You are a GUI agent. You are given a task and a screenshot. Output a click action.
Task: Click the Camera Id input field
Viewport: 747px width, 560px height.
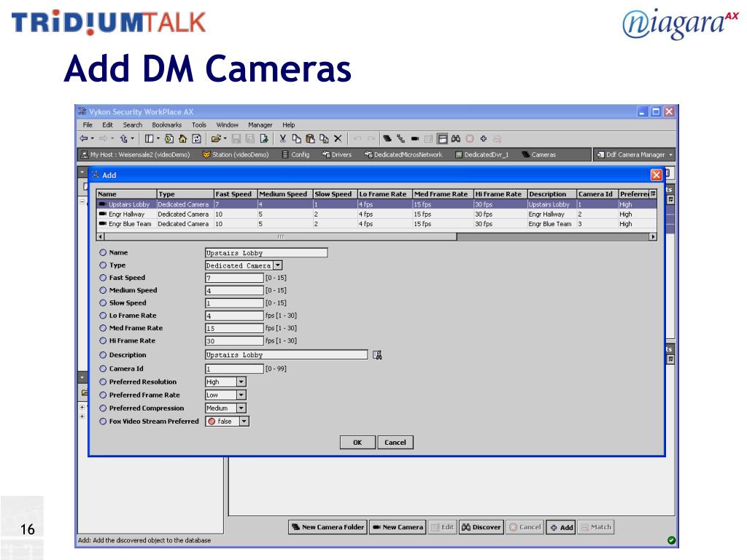point(234,368)
